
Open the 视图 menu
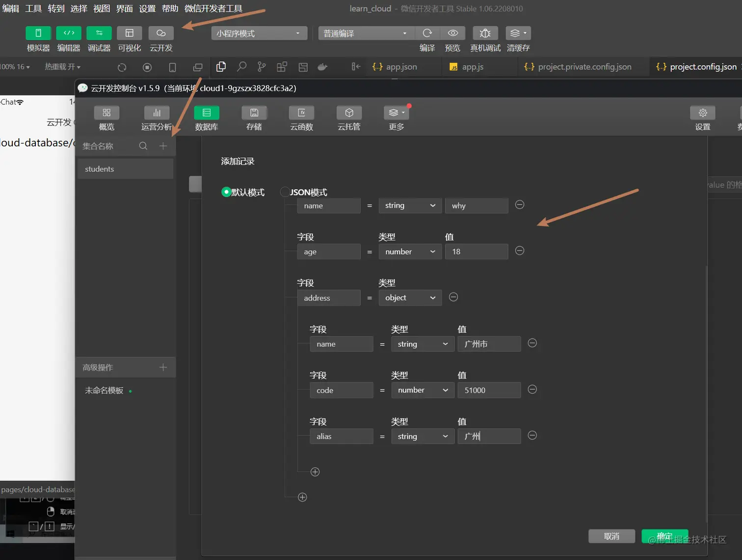102,8
